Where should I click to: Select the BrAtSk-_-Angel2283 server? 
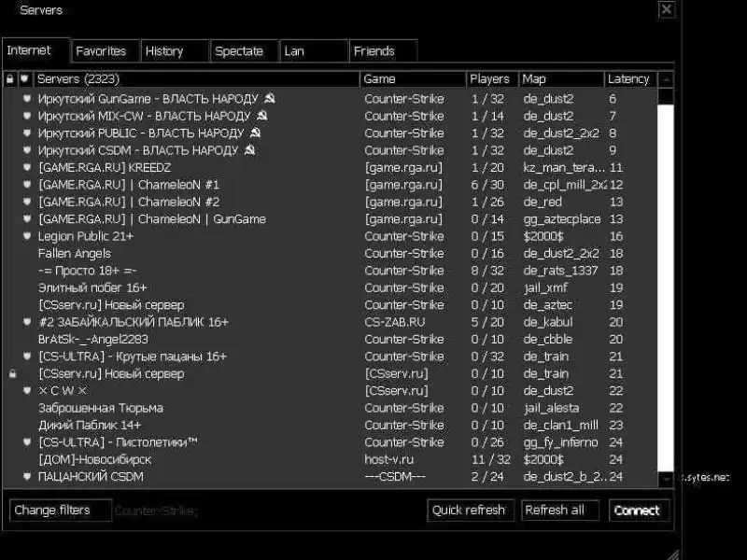(330, 339)
